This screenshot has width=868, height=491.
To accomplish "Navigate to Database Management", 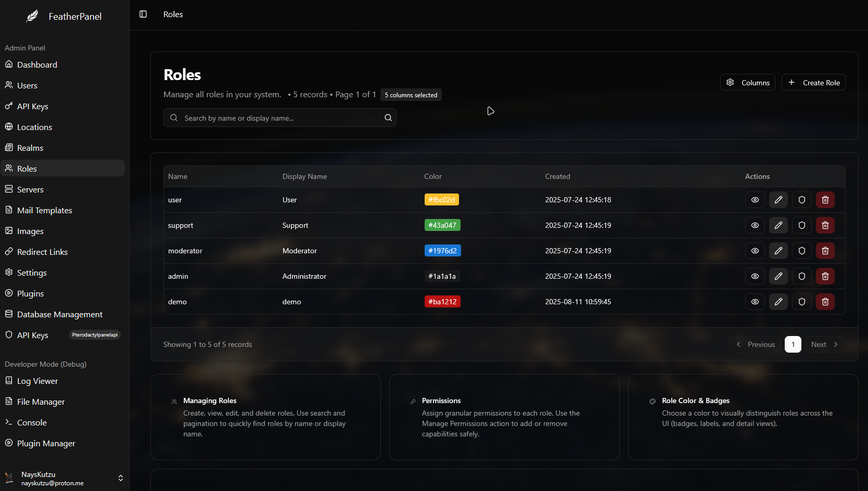I will coord(59,314).
